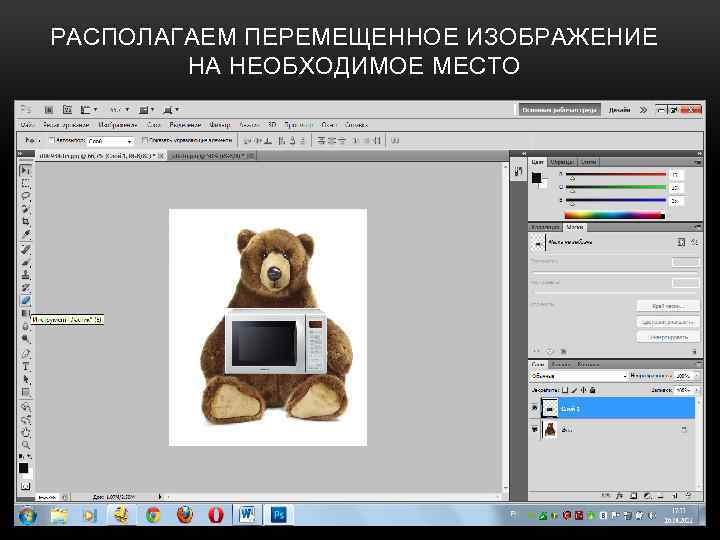Select the Zoom tool in toolbox

tap(26, 445)
